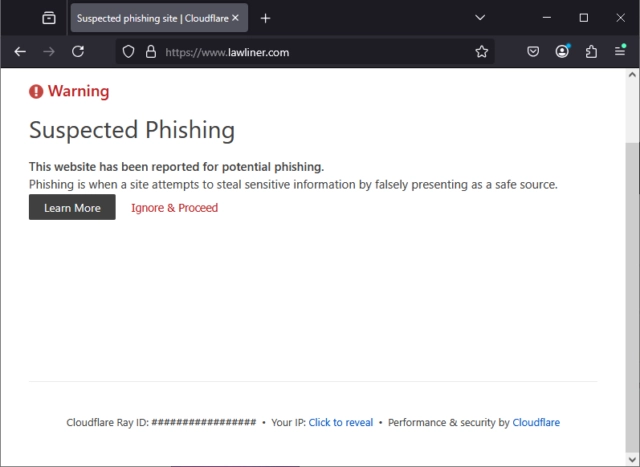Bookmark this page with the star
640x467 pixels.
click(482, 52)
